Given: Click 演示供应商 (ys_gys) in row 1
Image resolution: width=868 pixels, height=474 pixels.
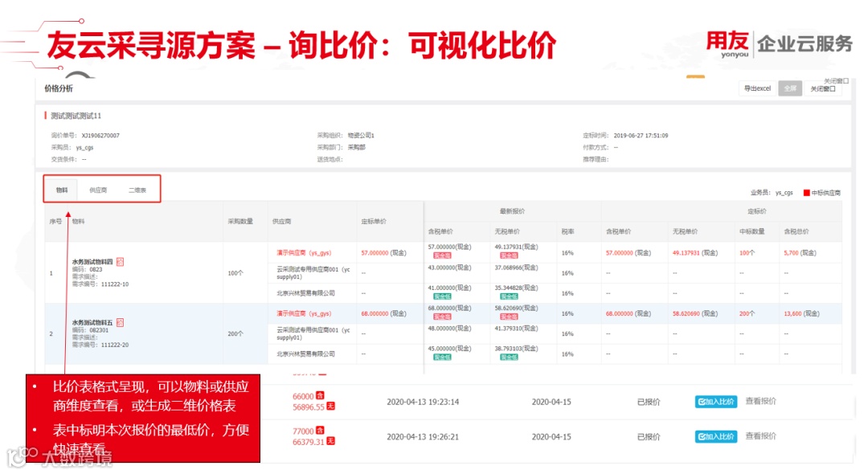Looking at the screenshot, I should (x=304, y=253).
